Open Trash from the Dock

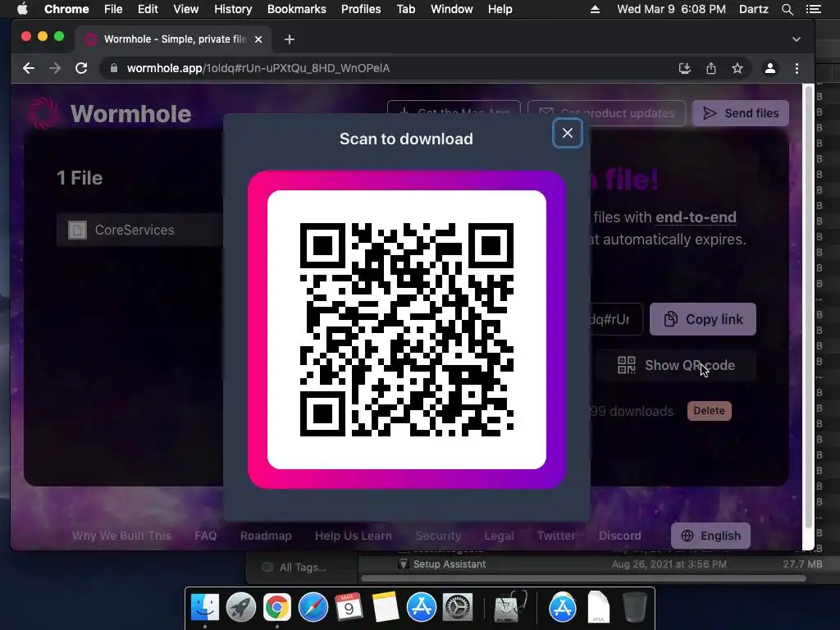(x=635, y=607)
